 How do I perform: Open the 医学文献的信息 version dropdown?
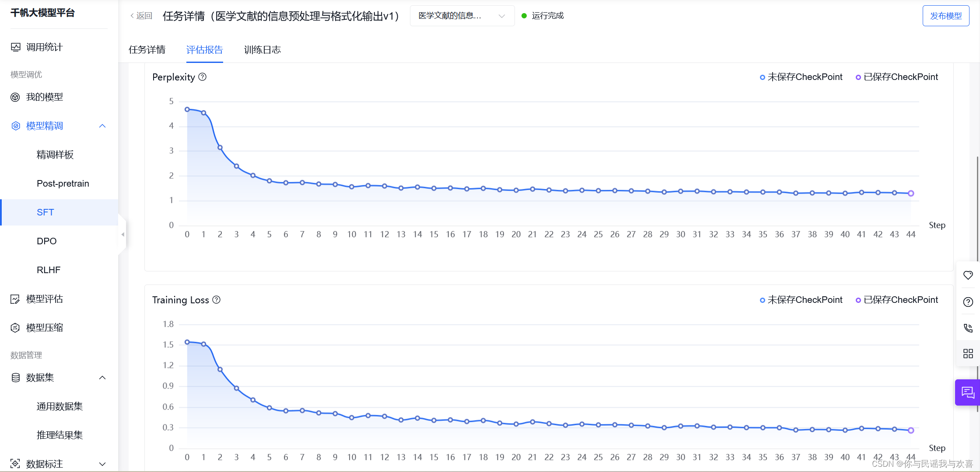(462, 16)
